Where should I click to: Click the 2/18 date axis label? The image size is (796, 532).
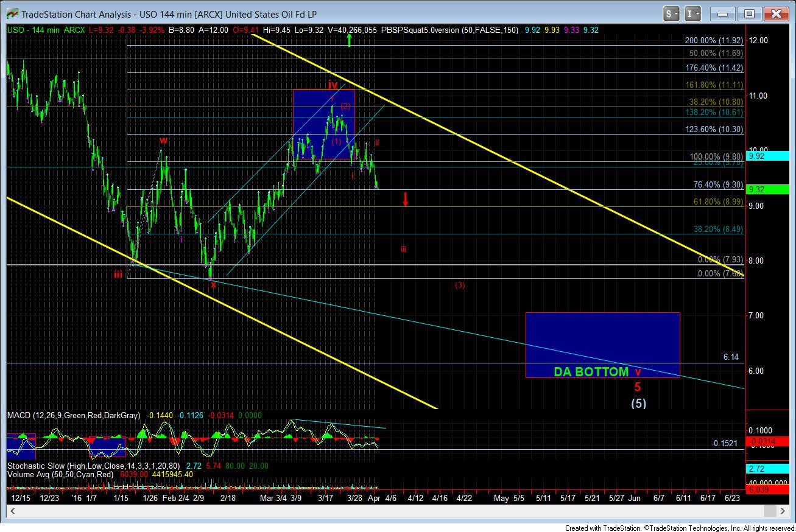(x=227, y=497)
